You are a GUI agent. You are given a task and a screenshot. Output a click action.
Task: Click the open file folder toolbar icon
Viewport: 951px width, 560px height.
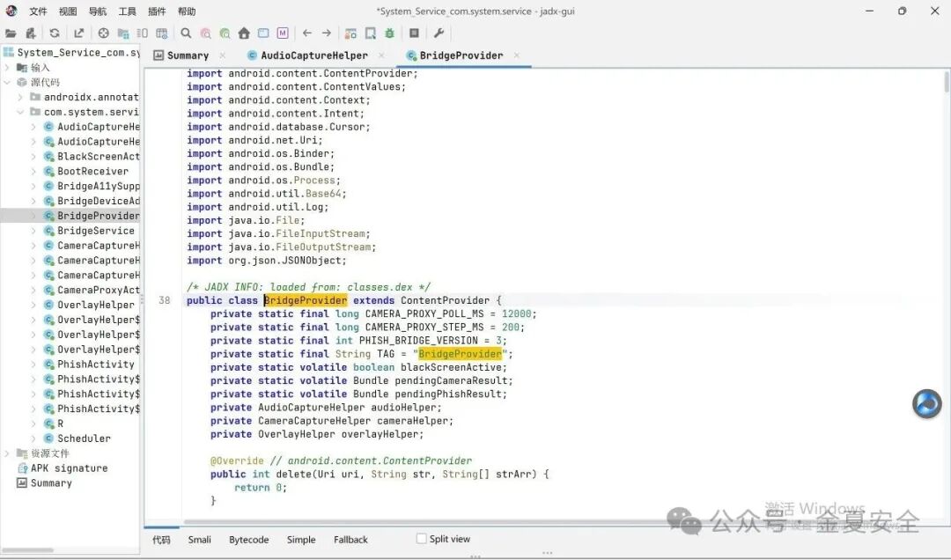[x=11, y=33]
